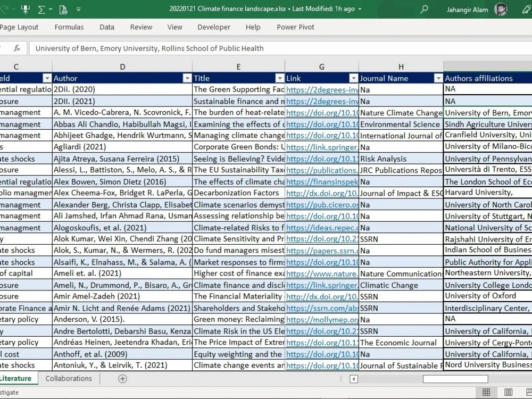The height and width of the screenshot is (399, 532).
Task: Open the Page Layout tab
Action: (x=19, y=27)
